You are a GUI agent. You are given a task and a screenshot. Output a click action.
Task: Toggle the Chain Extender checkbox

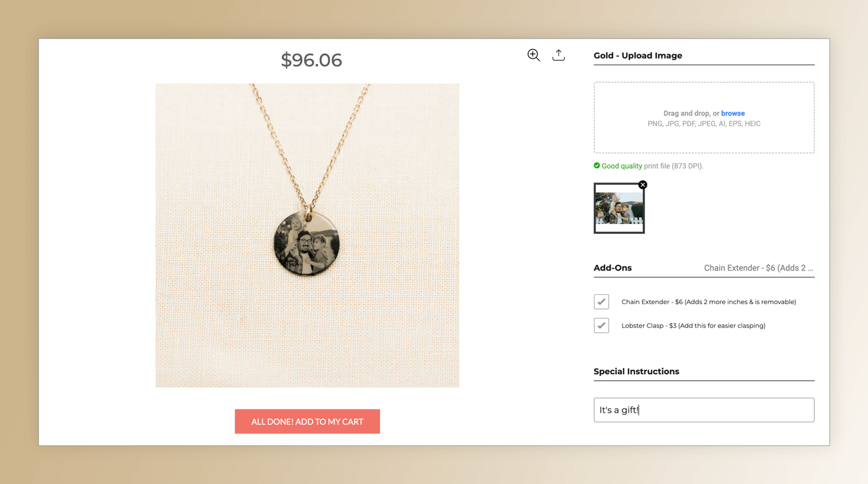pos(601,302)
